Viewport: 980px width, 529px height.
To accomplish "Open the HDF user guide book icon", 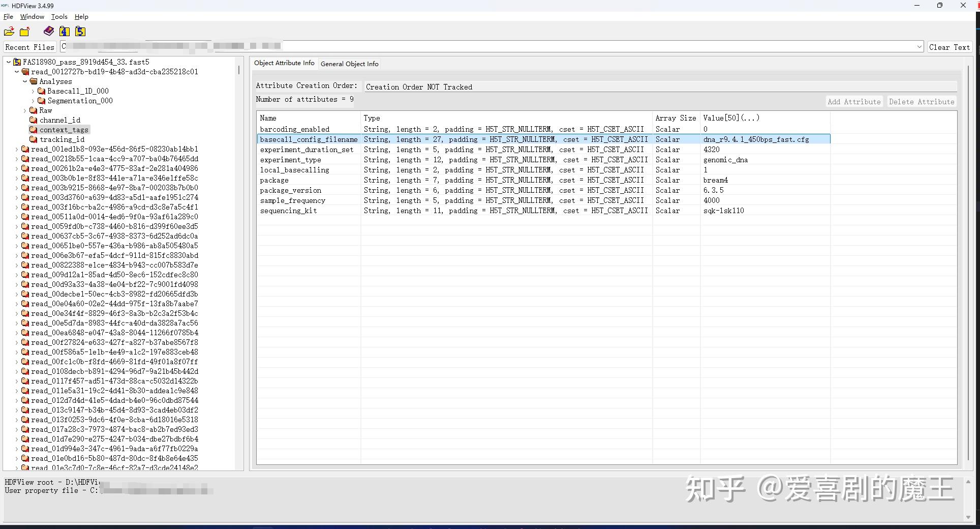I will [x=48, y=31].
